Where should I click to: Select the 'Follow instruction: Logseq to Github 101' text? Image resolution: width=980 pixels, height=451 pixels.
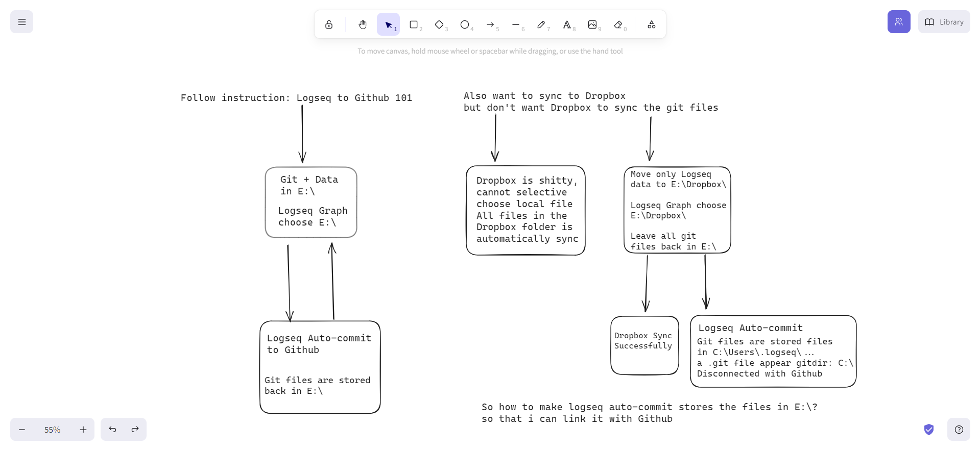pos(296,98)
